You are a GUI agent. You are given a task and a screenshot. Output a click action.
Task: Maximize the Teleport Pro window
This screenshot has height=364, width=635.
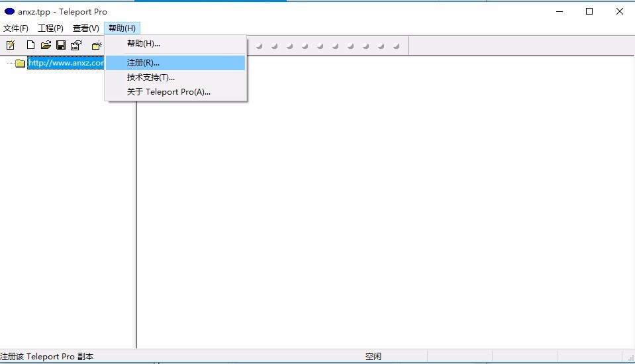point(589,11)
